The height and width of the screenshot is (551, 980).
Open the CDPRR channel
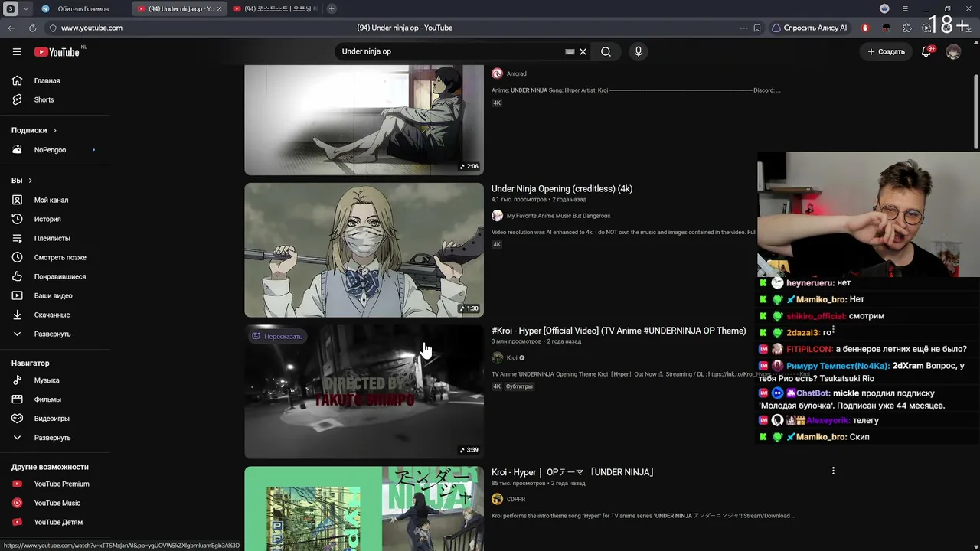[516, 499]
